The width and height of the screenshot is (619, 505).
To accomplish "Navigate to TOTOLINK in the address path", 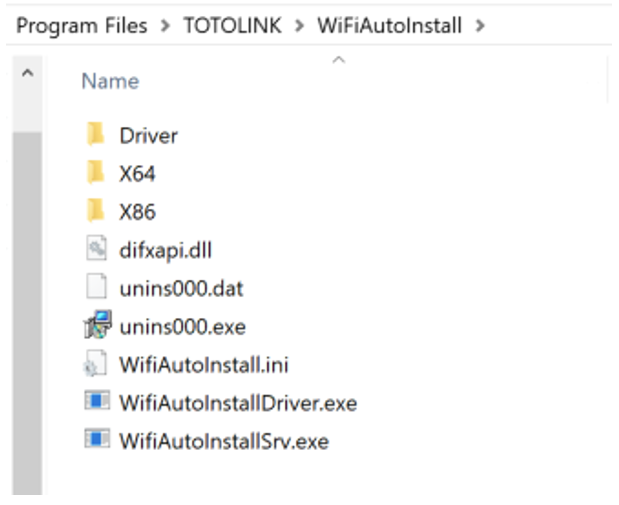I will point(232,26).
